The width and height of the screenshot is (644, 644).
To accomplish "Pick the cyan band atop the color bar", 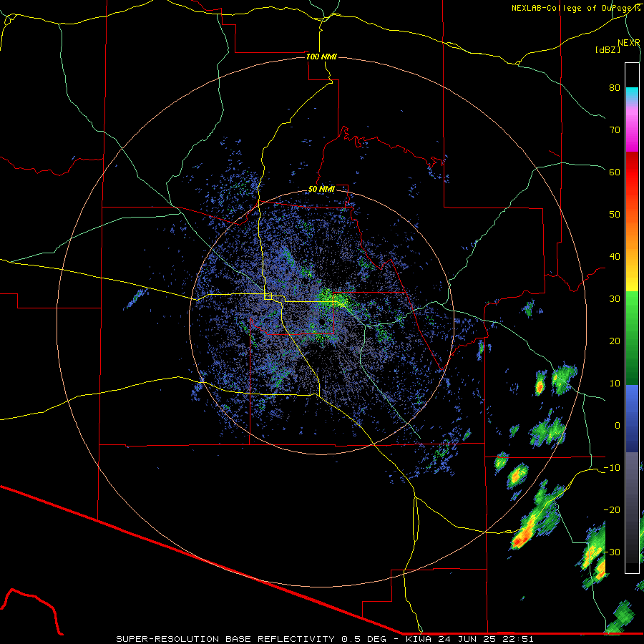I will click(x=632, y=94).
